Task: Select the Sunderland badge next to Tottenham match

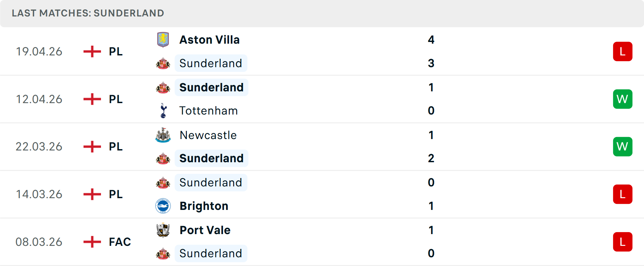Action: [x=163, y=87]
